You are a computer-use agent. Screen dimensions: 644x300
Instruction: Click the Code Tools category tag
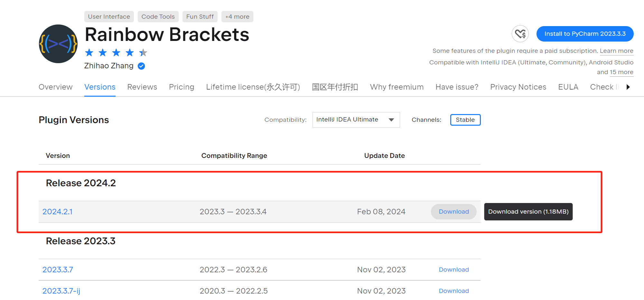(x=158, y=16)
